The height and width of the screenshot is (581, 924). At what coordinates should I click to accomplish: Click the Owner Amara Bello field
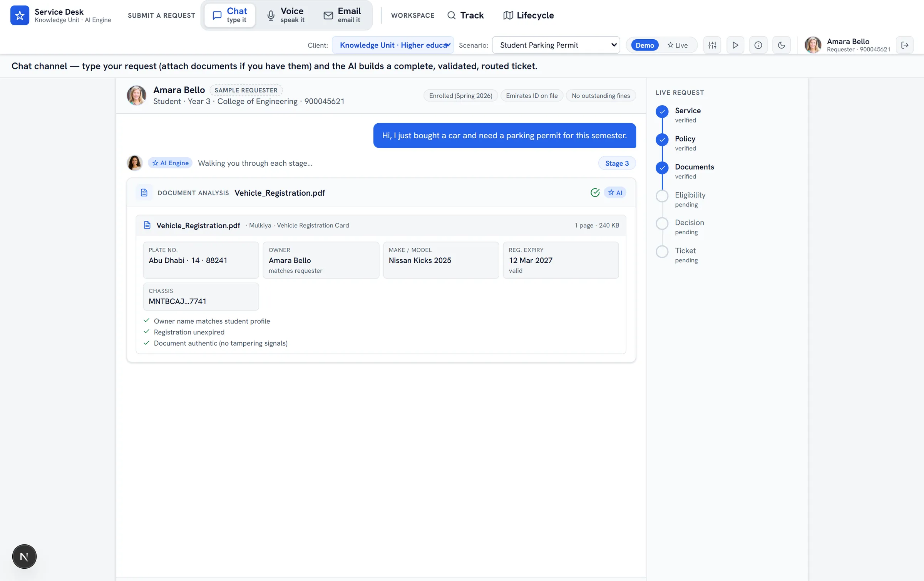point(321,260)
